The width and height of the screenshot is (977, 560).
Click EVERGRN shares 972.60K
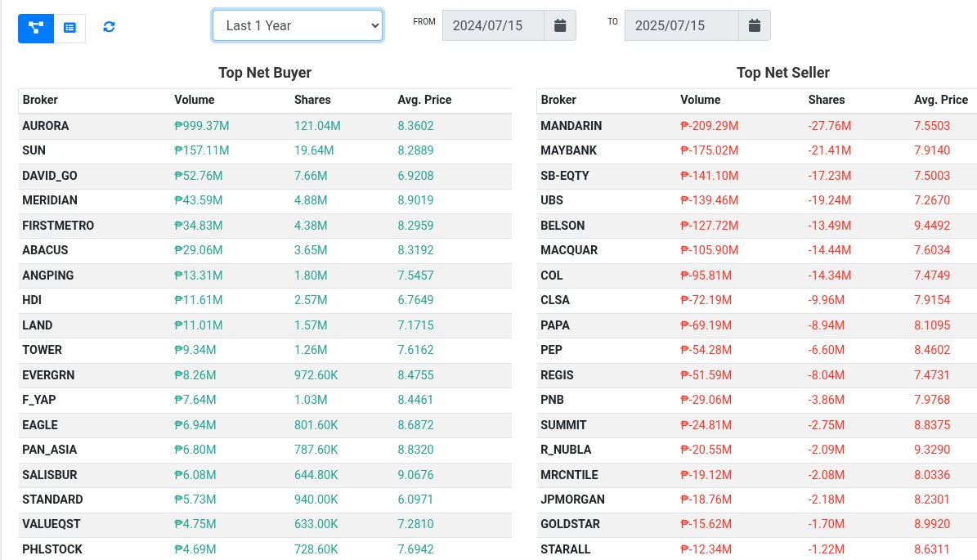tap(316, 375)
